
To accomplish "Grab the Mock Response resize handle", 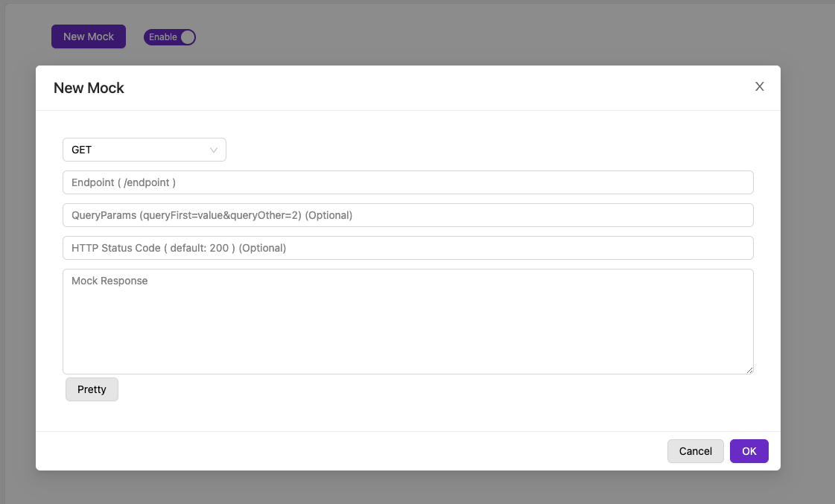I will click(x=749, y=370).
